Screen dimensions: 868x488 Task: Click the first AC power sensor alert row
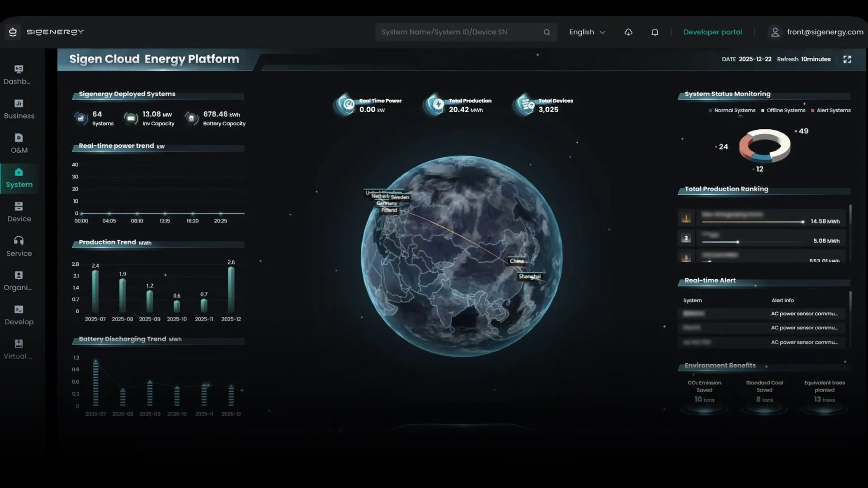[x=761, y=314]
